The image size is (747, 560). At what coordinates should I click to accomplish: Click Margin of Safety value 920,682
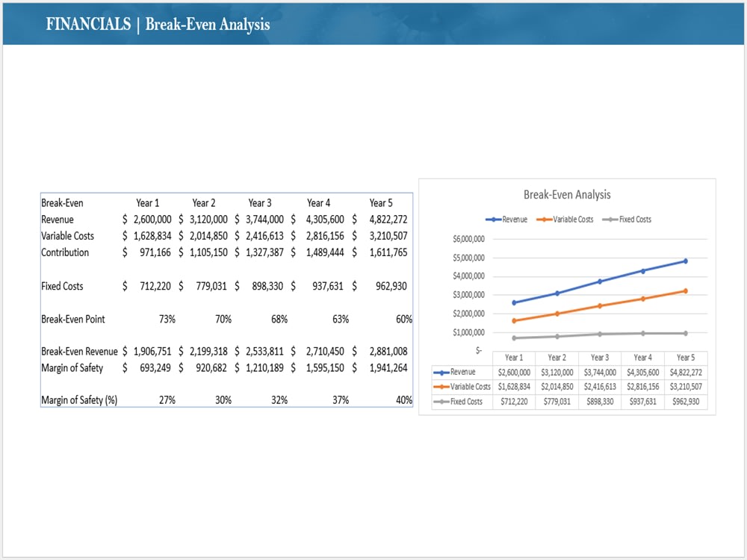[x=211, y=368]
